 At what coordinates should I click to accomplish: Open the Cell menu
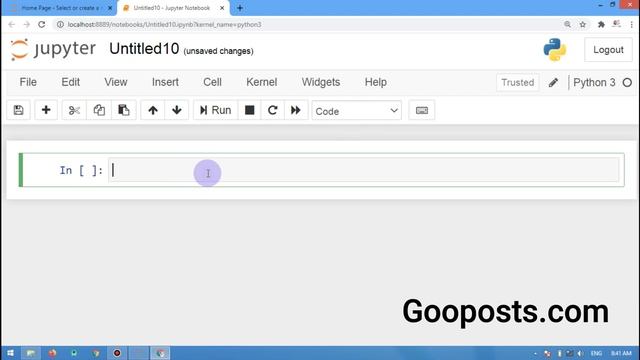click(x=212, y=82)
